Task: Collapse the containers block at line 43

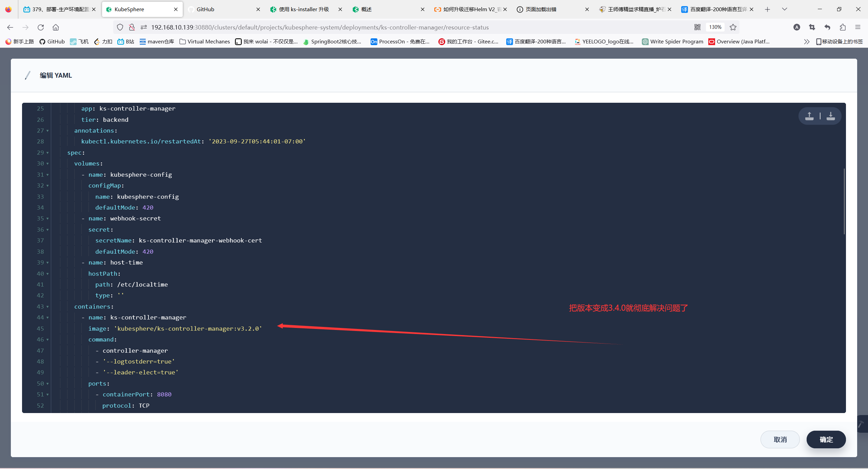Action: coord(47,307)
